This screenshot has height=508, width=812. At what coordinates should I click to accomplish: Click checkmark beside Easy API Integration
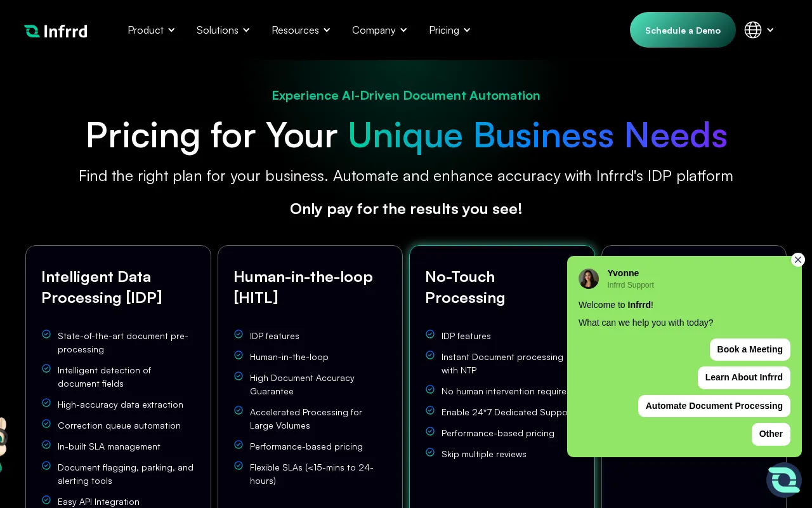tap(46, 500)
